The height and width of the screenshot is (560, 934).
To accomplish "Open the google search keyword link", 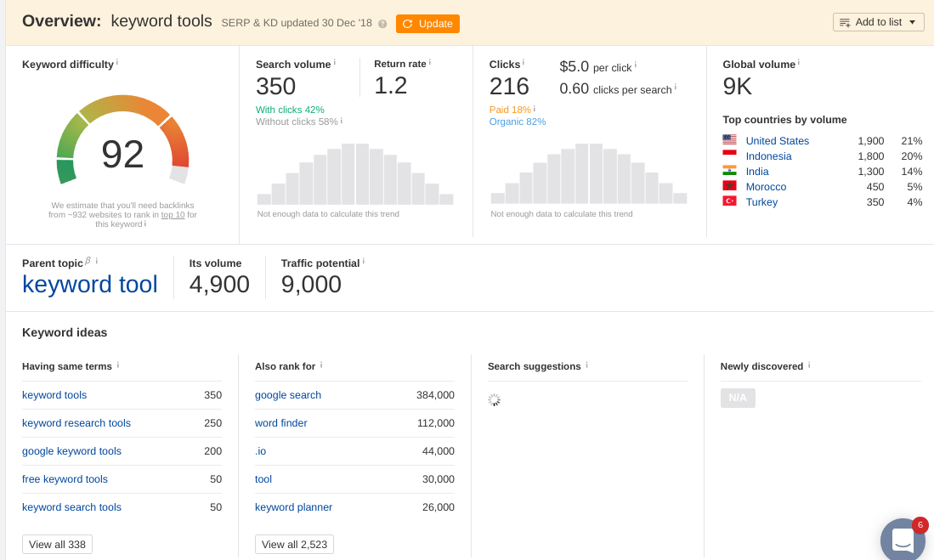I will [288, 395].
